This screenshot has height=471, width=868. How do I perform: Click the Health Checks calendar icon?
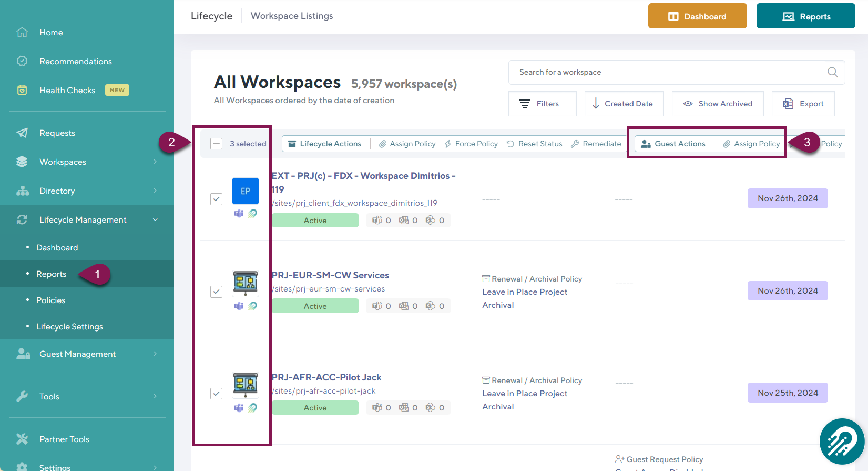coord(22,90)
